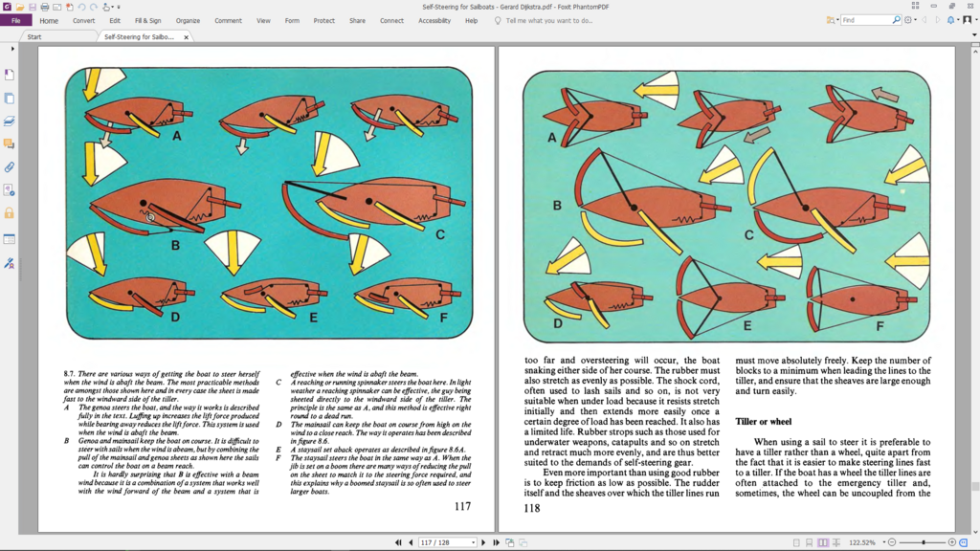
Task: Open the Organize ribbon tab
Action: click(188, 21)
